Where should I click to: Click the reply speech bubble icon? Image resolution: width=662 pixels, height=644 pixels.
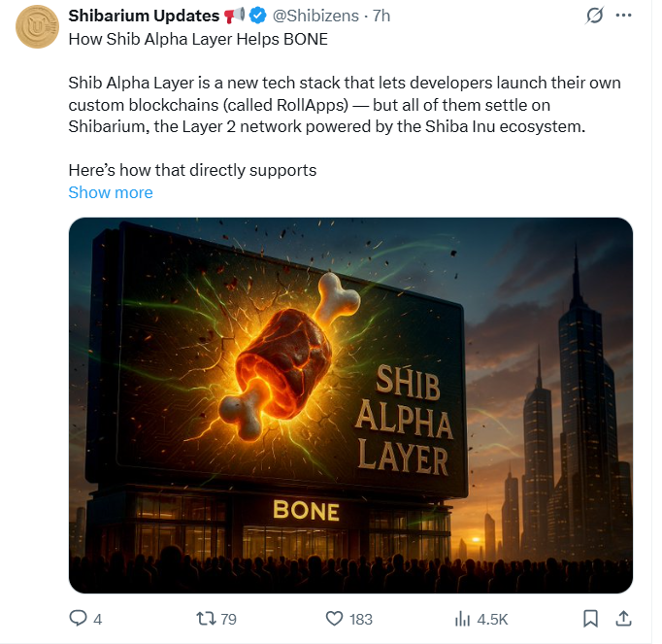[78, 618]
